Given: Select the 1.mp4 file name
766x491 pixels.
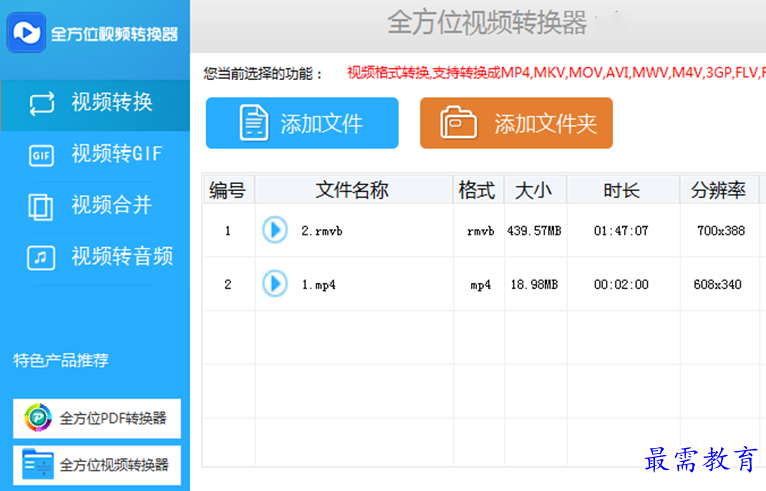Looking at the screenshot, I should click(x=318, y=284).
